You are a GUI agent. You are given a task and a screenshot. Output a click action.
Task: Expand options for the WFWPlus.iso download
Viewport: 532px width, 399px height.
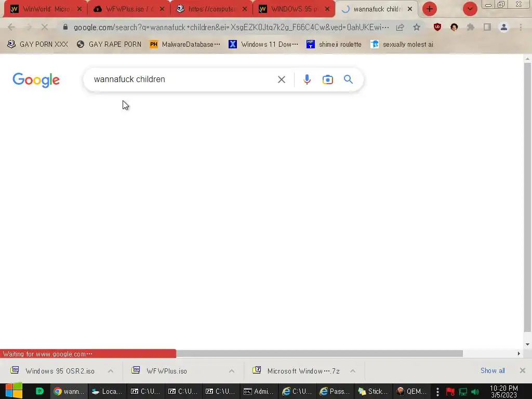coord(231,371)
